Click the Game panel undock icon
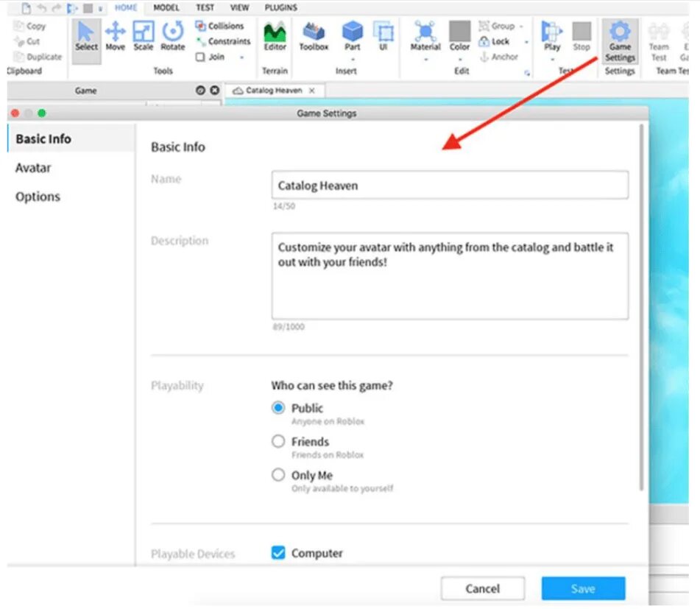The height and width of the screenshot is (609, 700). (200, 90)
